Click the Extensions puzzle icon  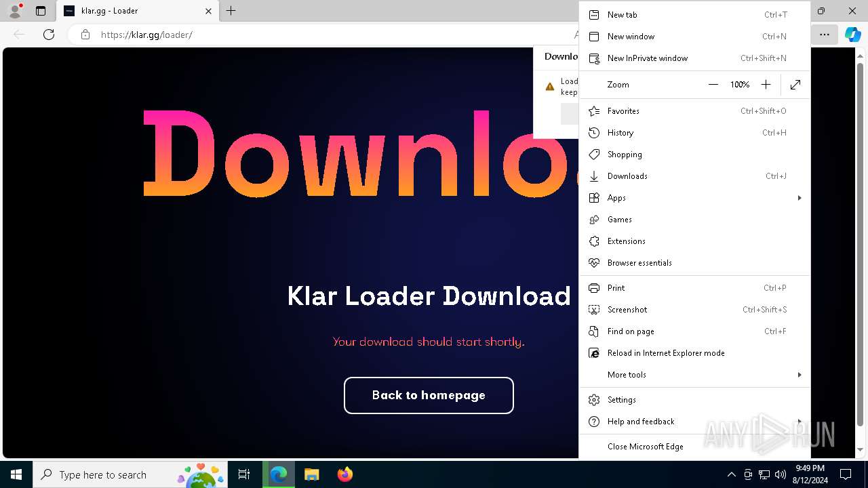click(x=594, y=241)
